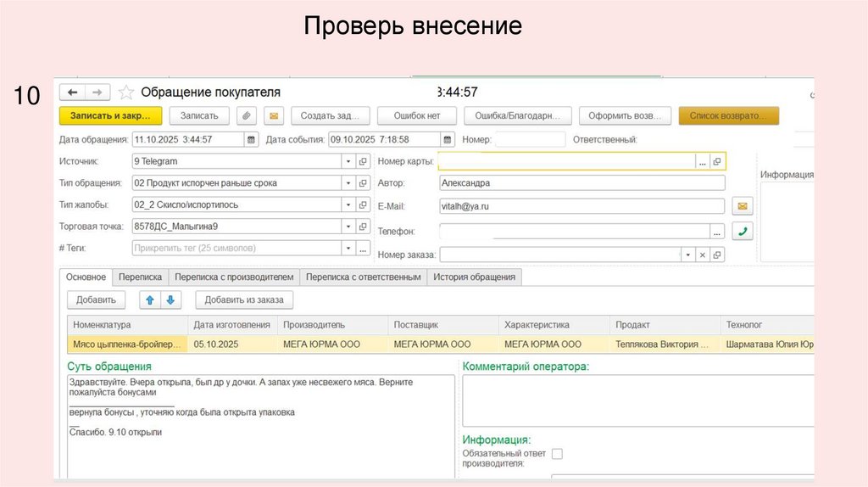The height and width of the screenshot is (487, 868).
Task: Click Создать задачу button
Action: click(x=330, y=115)
